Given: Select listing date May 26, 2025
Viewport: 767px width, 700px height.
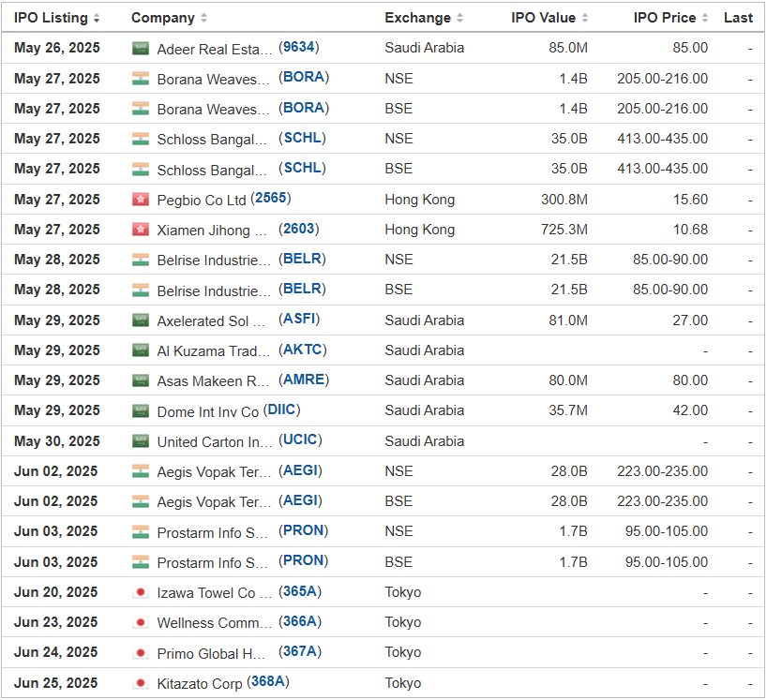Looking at the screenshot, I should (57, 48).
